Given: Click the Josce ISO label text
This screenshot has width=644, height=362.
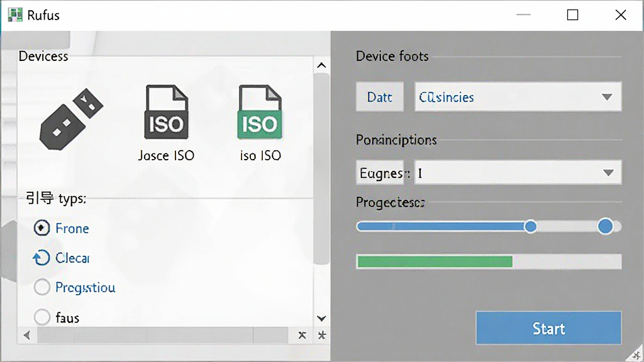Looking at the screenshot, I should [x=166, y=156].
